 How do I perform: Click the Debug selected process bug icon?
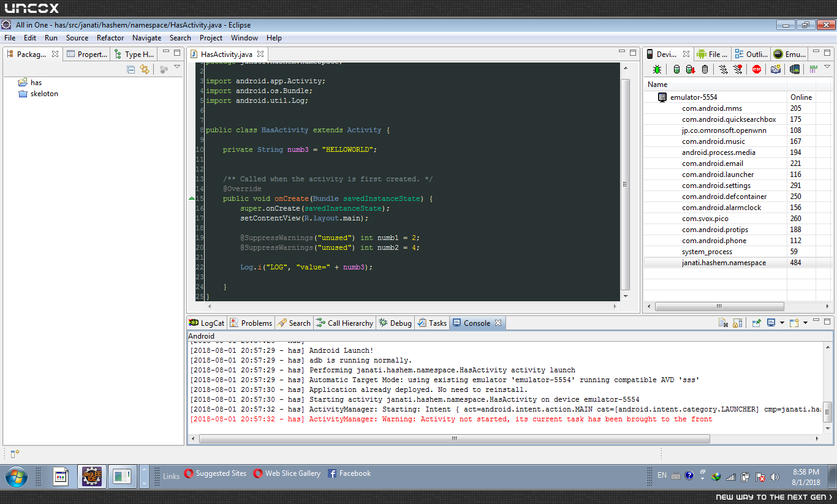click(657, 69)
